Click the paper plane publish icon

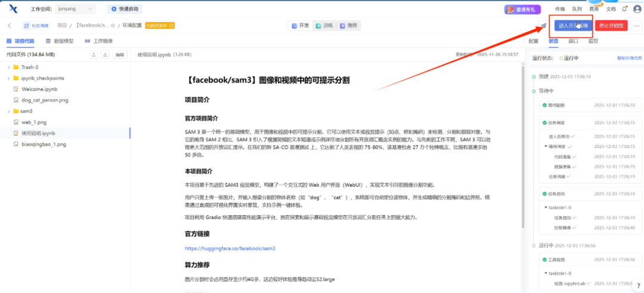point(543,26)
